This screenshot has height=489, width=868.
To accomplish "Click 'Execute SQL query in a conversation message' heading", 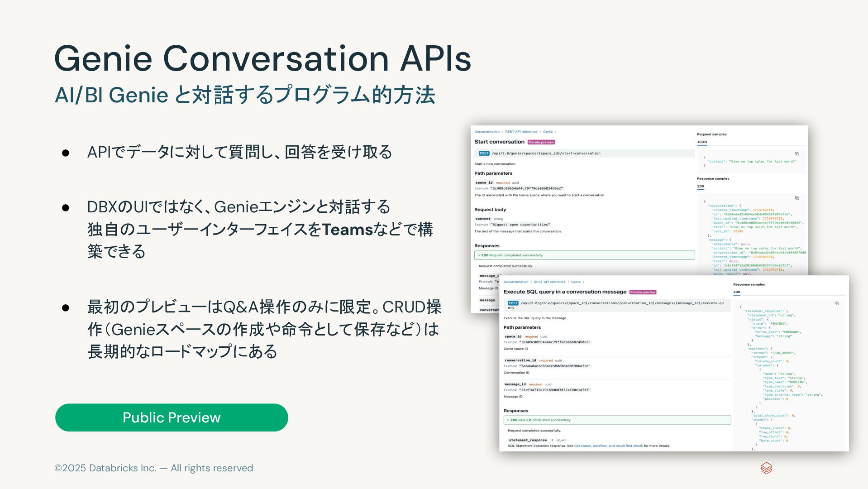I will [565, 292].
